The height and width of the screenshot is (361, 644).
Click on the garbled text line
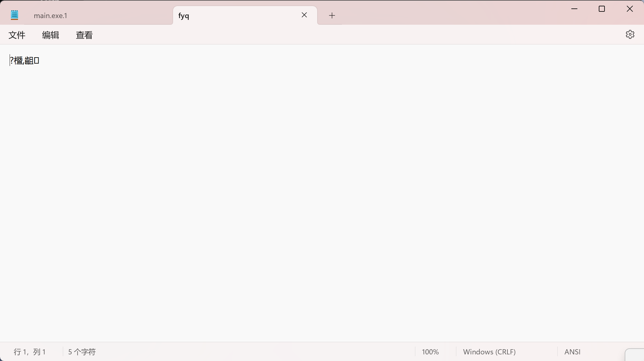[x=25, y=61]
